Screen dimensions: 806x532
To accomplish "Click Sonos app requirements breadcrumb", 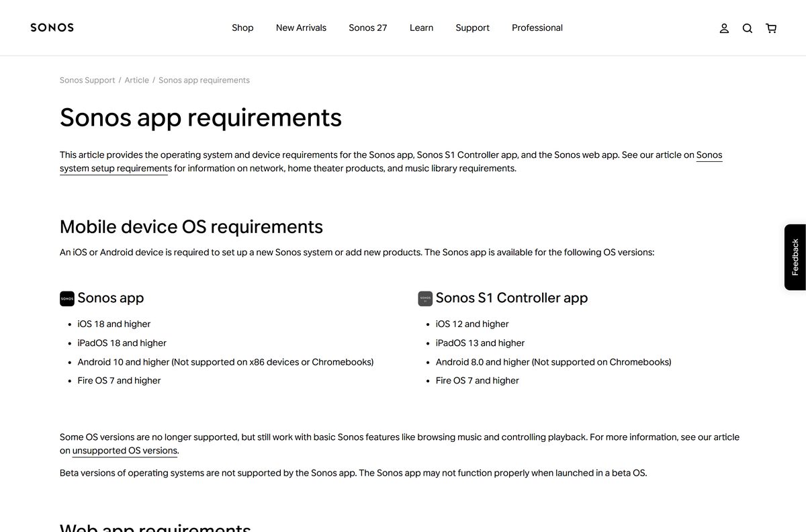I will click(x=204, y=80).
